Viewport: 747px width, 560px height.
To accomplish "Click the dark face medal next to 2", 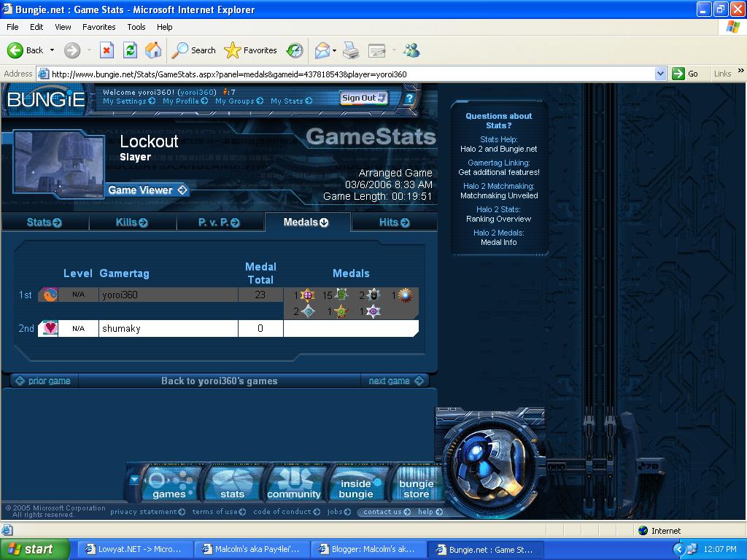I will pyautogui.click(x=373, y=295).
